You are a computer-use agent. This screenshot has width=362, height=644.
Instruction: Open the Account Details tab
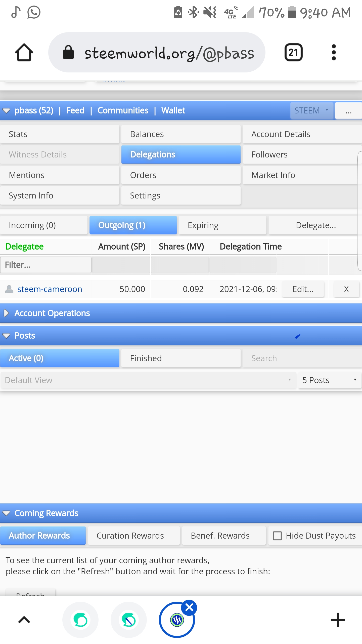tap(302, 134)
